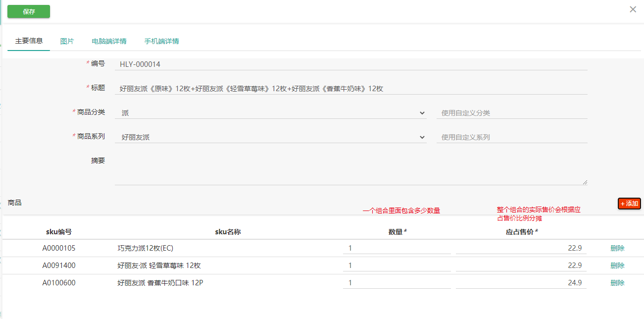The image size is (644, 319).
Task: Click 删除 link for 巧克力派12枚(EC) row
Action: click(x=617, y=248)
